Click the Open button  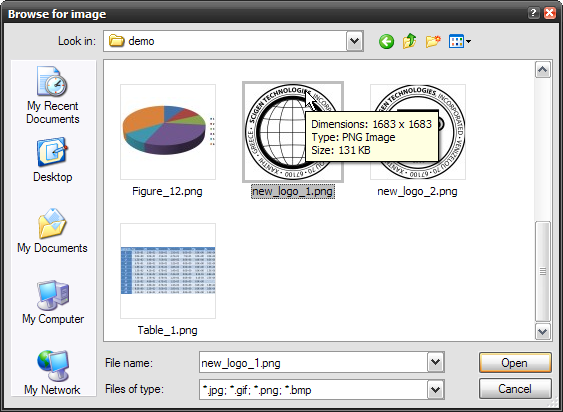coord(515,363)
